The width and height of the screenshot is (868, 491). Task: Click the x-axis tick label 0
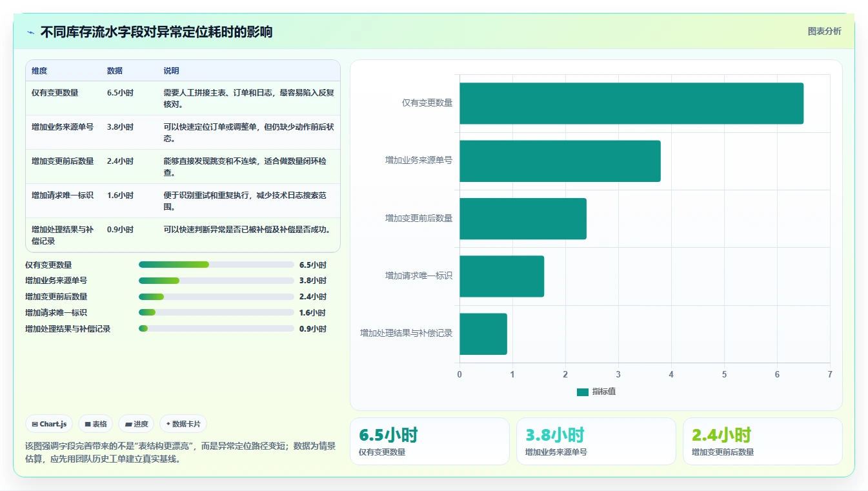tap(459, 374)
